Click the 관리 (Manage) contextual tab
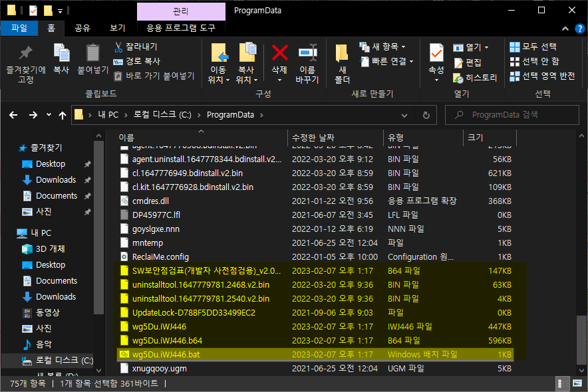The width and height of the screenshot is (588, 392). point(181,11)
